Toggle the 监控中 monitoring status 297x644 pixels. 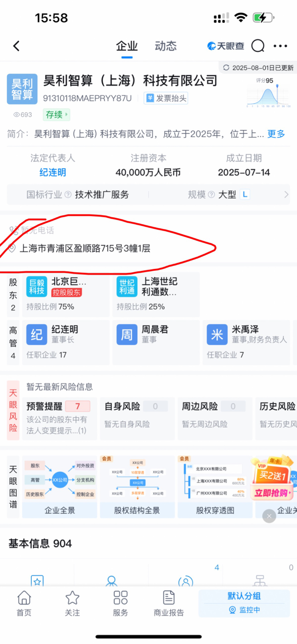coord(244,610)
